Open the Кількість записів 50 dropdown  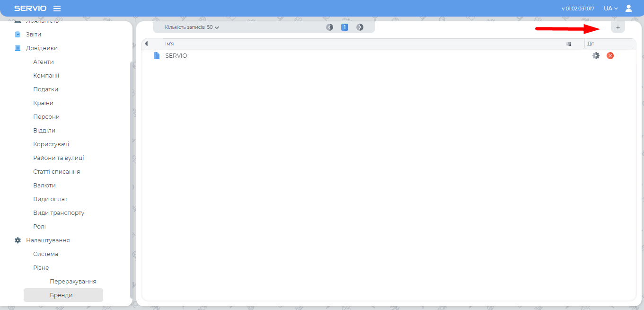click(192, 27)
